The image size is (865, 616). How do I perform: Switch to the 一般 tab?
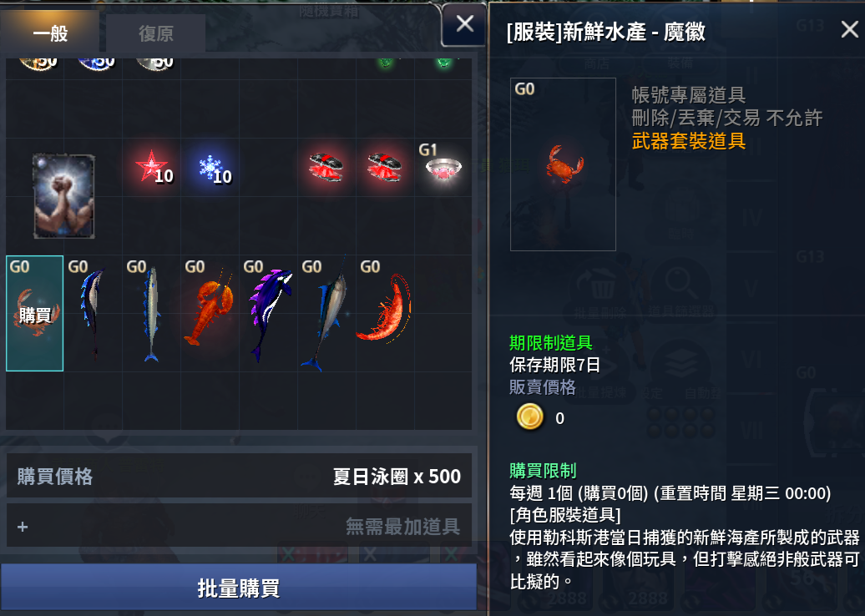coord(49,32)
